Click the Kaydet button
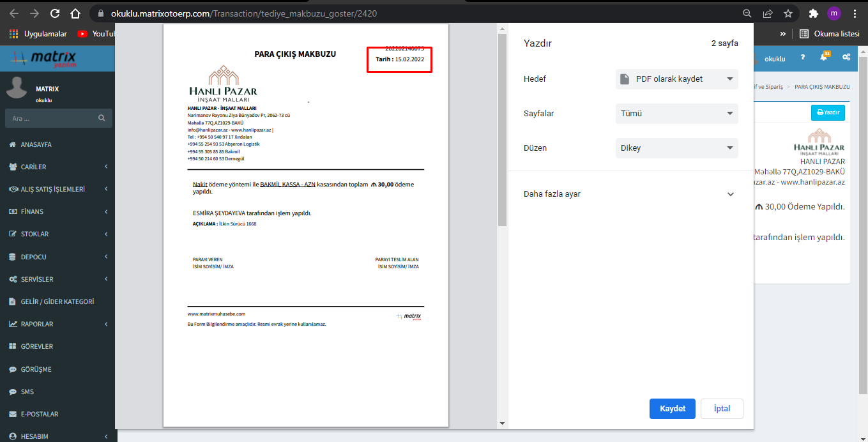 click(672, 409)
